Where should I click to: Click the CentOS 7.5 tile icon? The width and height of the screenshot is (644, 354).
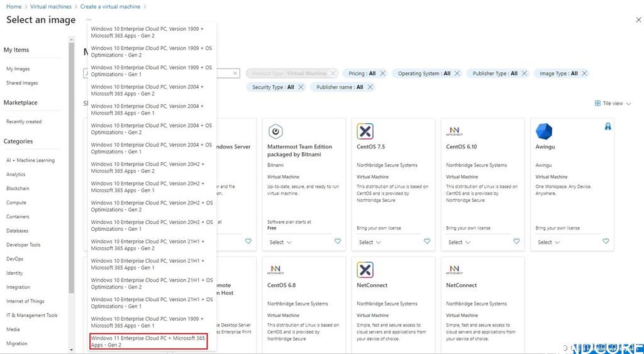(x=365, y=131)
